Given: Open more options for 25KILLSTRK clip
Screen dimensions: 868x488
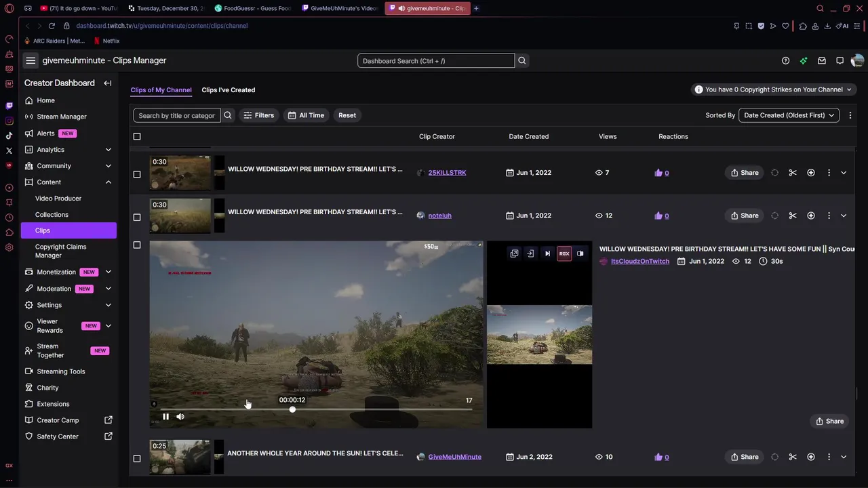Looking at the screenshot, I should pyautogui.click(x=829, y=173).
